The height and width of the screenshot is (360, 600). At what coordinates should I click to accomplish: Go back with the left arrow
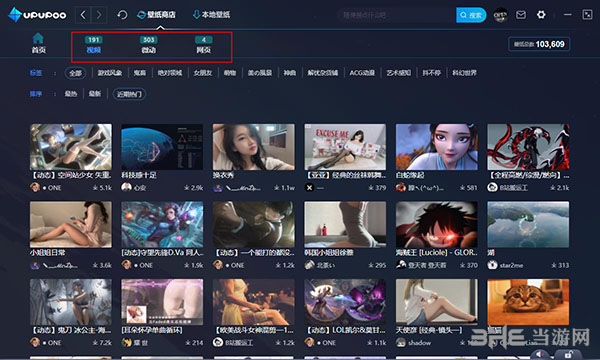click(x=83, y=15)
